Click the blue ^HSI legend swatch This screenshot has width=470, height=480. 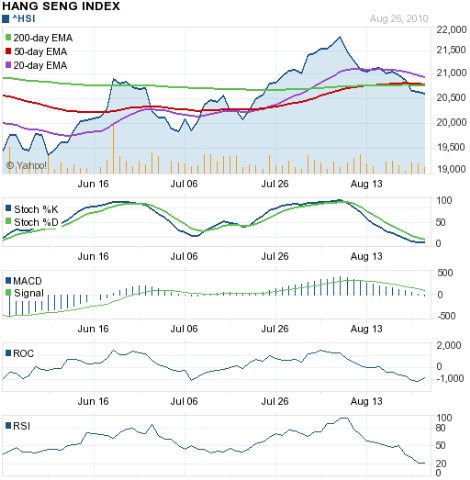click(x=5, y=19)
